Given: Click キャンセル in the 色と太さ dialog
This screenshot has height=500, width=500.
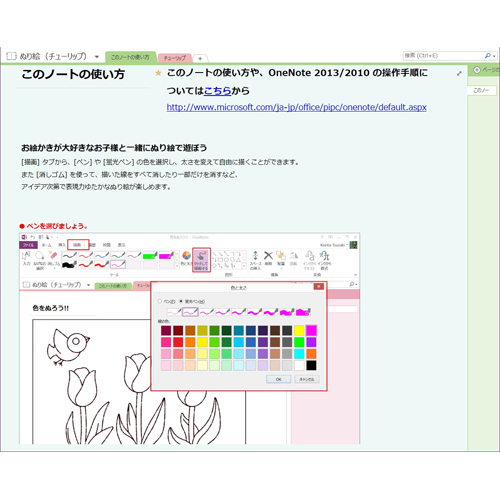Looking at the screenshot, I should [x=307, y=379].
